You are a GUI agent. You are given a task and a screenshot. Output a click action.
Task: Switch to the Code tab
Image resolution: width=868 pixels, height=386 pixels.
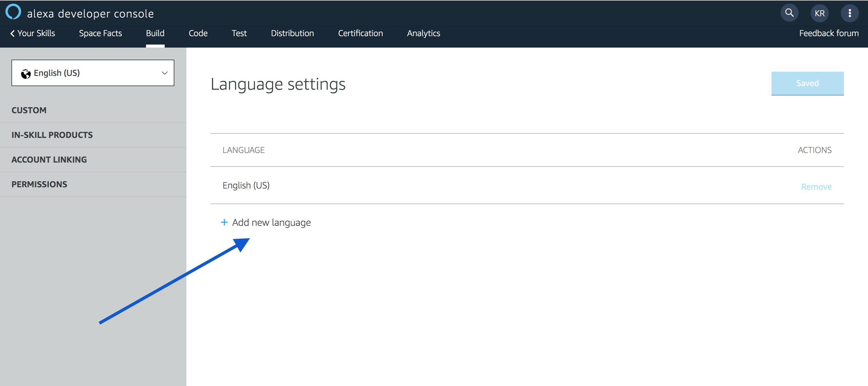pos(198,33)
